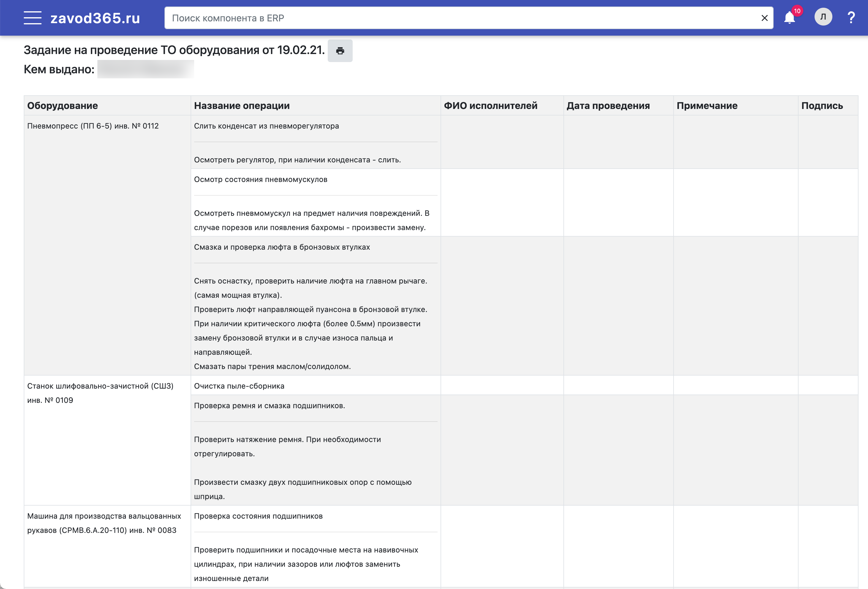Image resolution: width=868 pixels, height=589 pixels.
Task: Open the hamburger navigation menu
Action: tap(32, 18)
